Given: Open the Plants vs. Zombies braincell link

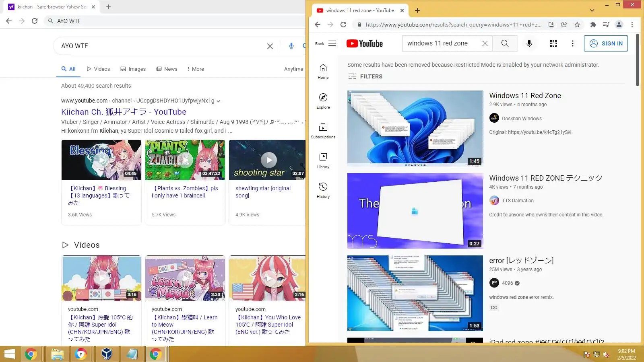Looking at the screenshot, I should (x=185, y=192).
